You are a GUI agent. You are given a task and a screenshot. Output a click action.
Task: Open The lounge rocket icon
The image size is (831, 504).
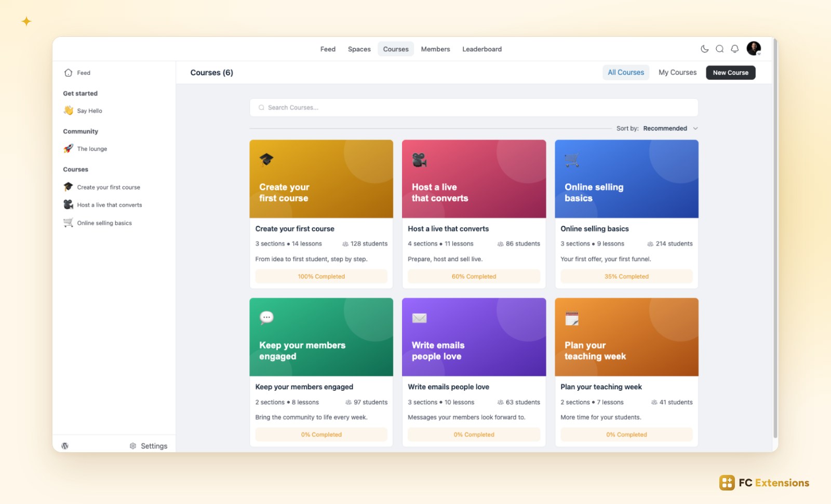(69, 148)
